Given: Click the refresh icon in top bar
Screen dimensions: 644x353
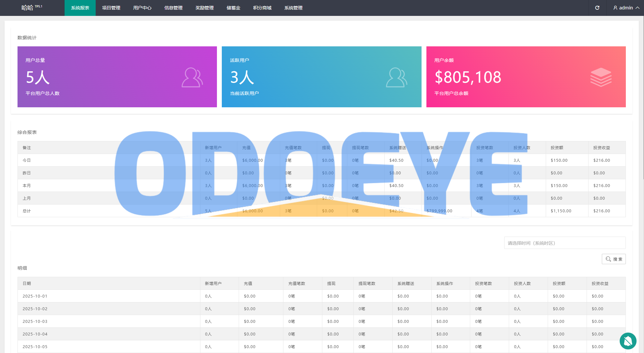Looking at the screenshot, I should 597,8.
